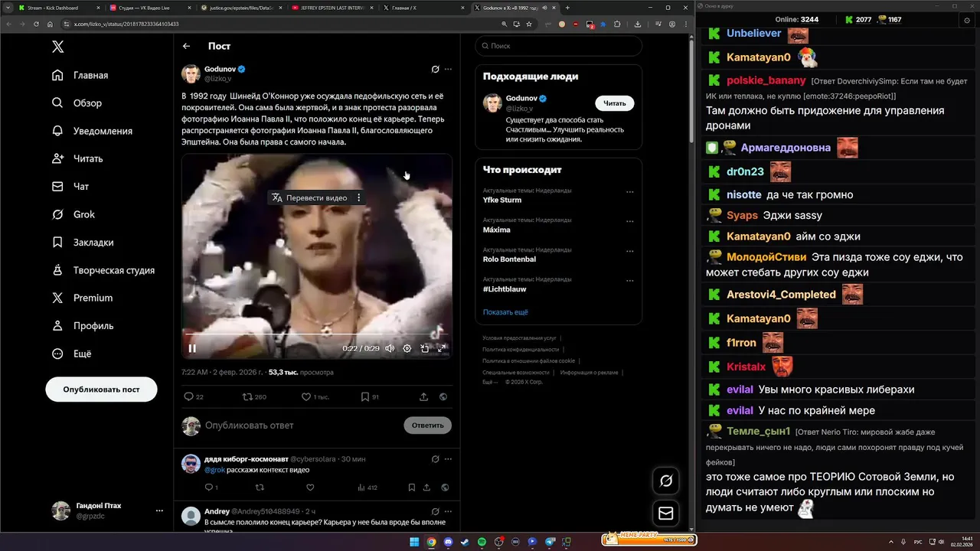Open Профиль page in sidebar

tap(83, 325)
